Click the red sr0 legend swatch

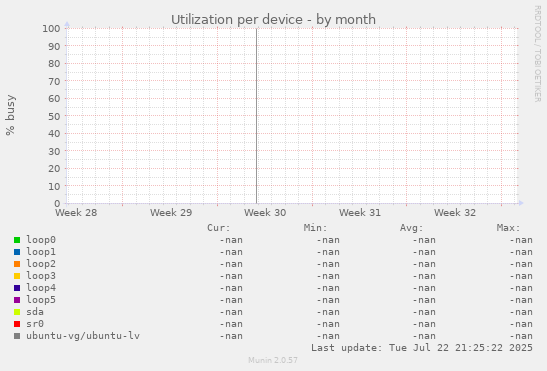[x=17, y=324]
